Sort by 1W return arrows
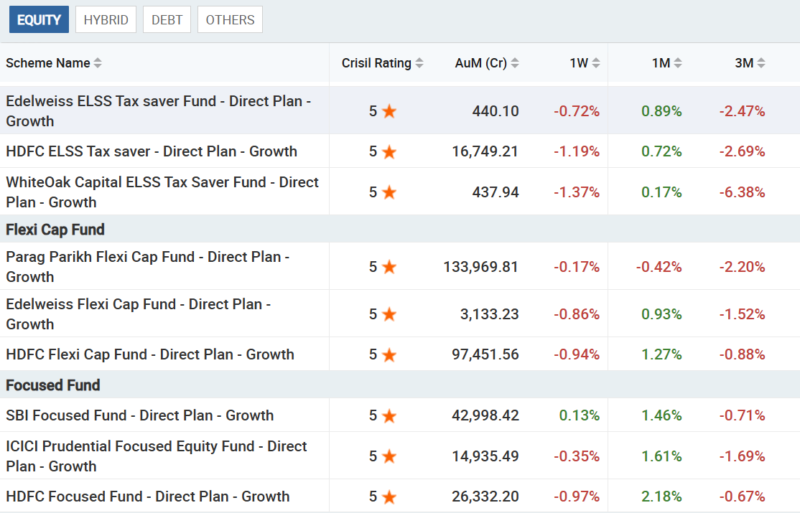The image size is (800, 513). tap(596, 63)
